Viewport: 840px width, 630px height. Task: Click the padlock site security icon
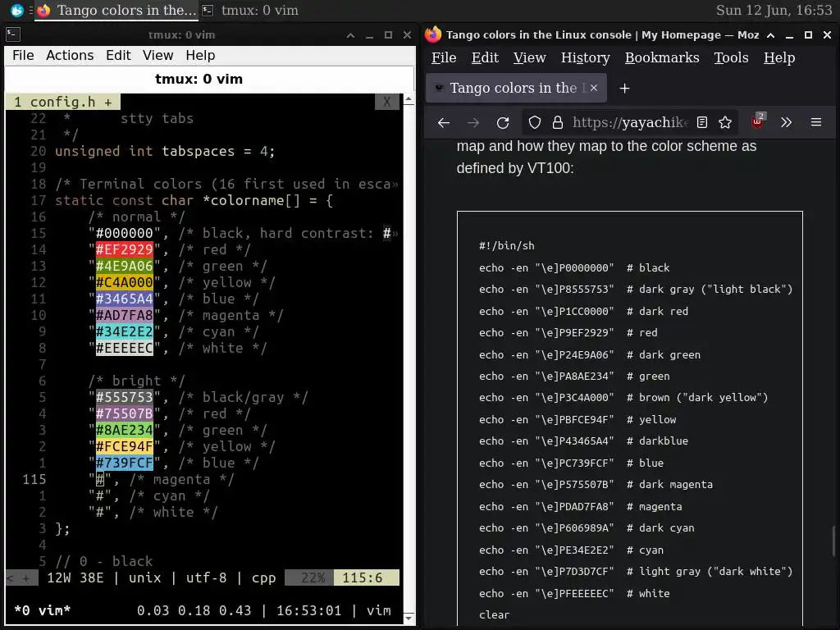pyautogui.click(x=558, y=123)
